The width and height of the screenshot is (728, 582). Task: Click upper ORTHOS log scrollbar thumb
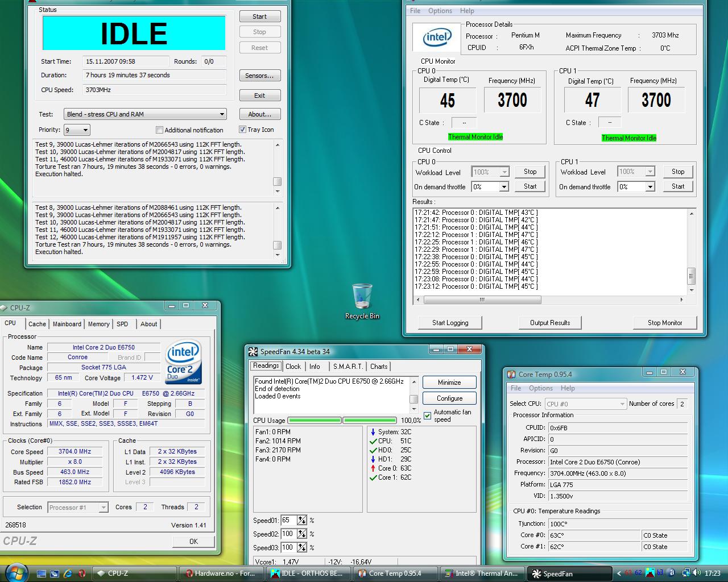pos(278,182)
